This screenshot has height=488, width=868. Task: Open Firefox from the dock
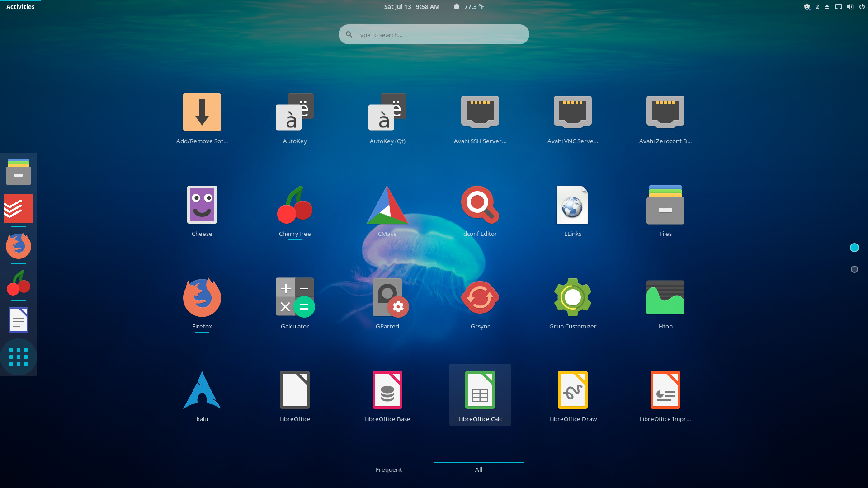pyautogui.click(x=19, y=246)
